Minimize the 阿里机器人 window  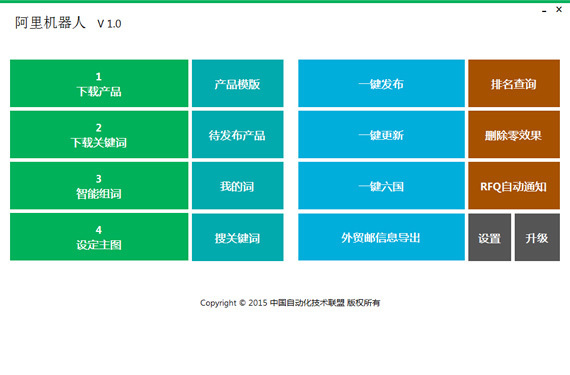[x=544, y=11]
